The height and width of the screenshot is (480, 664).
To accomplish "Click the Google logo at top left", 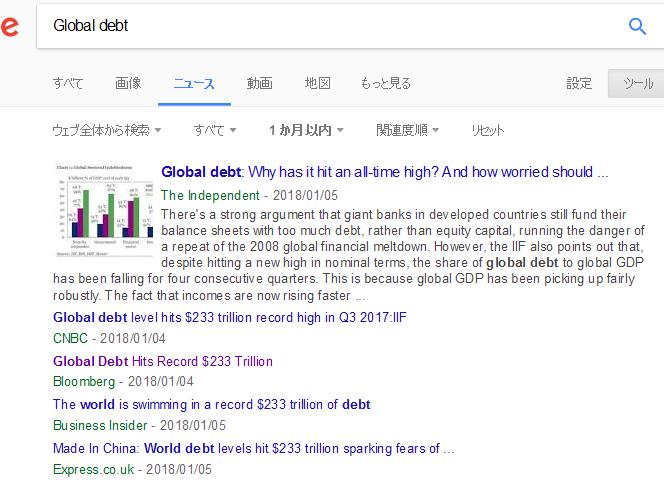I will [x=8, y=27].
